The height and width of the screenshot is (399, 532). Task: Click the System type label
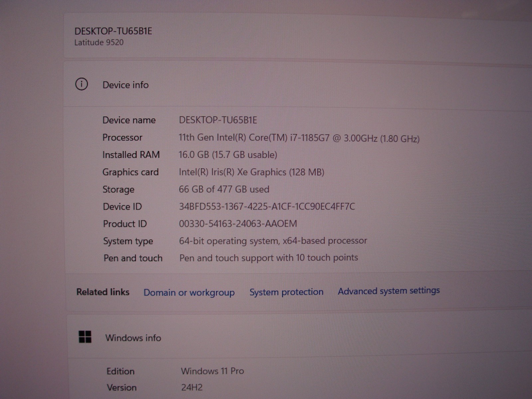[x=128, y=241]
